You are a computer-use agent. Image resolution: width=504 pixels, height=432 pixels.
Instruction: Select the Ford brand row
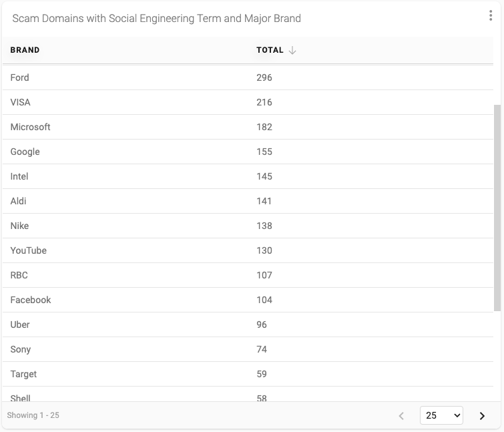[x=248, y=77]
